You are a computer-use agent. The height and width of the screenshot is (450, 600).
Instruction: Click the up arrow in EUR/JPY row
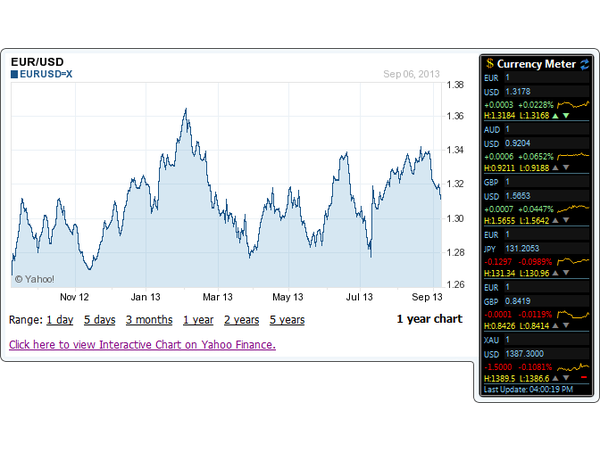(556, 273)
